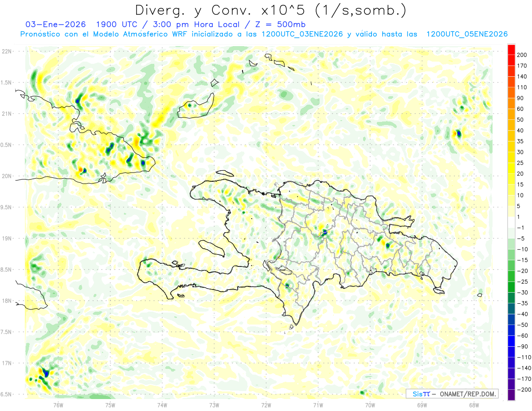
Task: Click the "1.5N" latitude axis label
Action: tap(6, 82)
